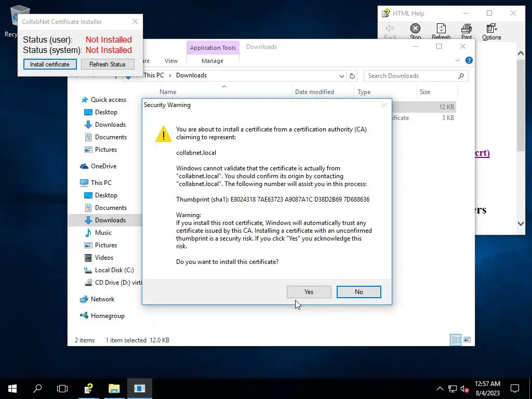Screen dimensions: 532x399
Task: Click the Refresh icon in HTML Help
Action: tap(441, 32)
